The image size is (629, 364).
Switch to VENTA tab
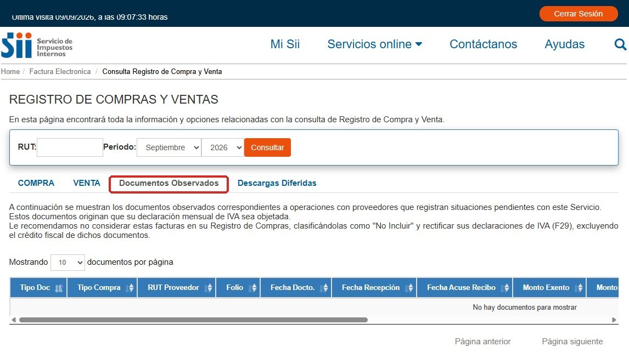coord(87,183)
